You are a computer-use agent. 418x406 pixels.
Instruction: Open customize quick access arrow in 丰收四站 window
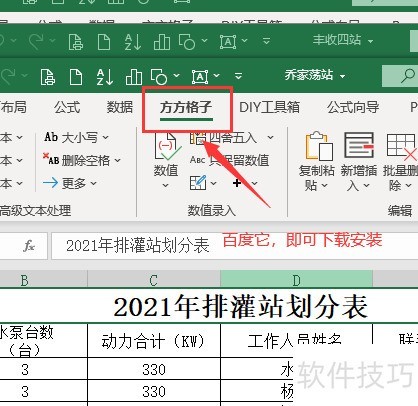pos(266,41)
